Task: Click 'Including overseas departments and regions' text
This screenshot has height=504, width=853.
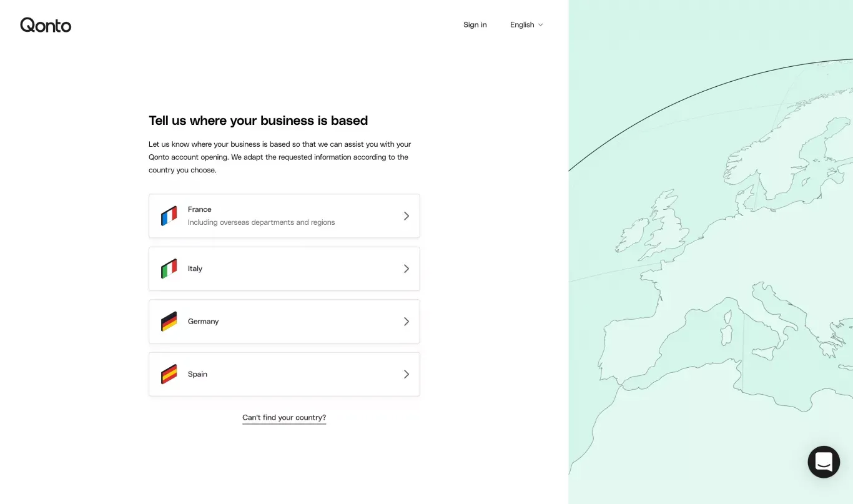Action: 262,222
